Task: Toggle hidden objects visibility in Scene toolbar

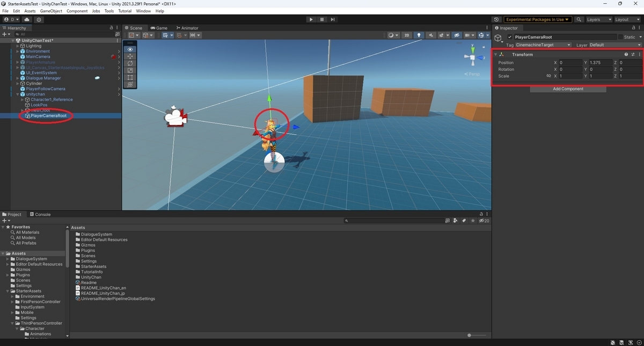Action: (457, 35)
